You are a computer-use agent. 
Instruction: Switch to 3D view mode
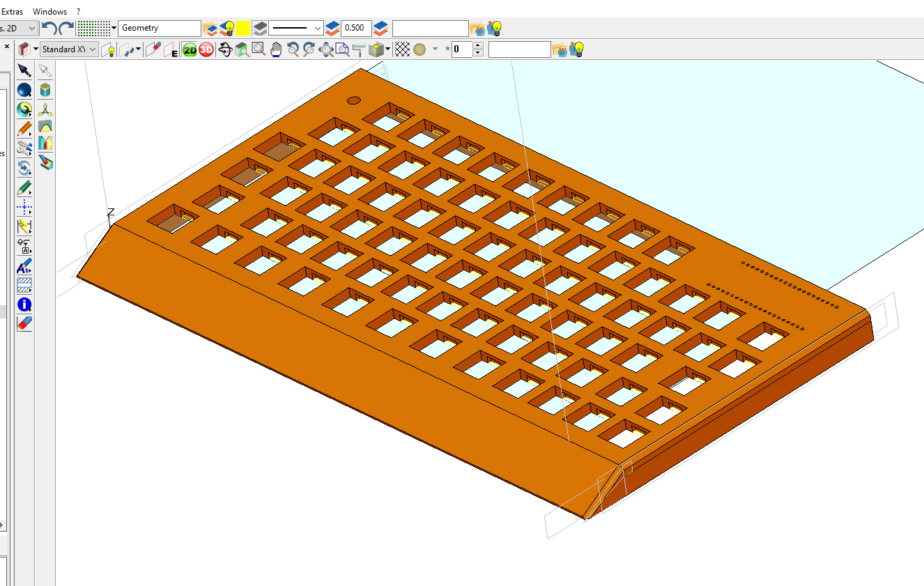pos(206,49)
